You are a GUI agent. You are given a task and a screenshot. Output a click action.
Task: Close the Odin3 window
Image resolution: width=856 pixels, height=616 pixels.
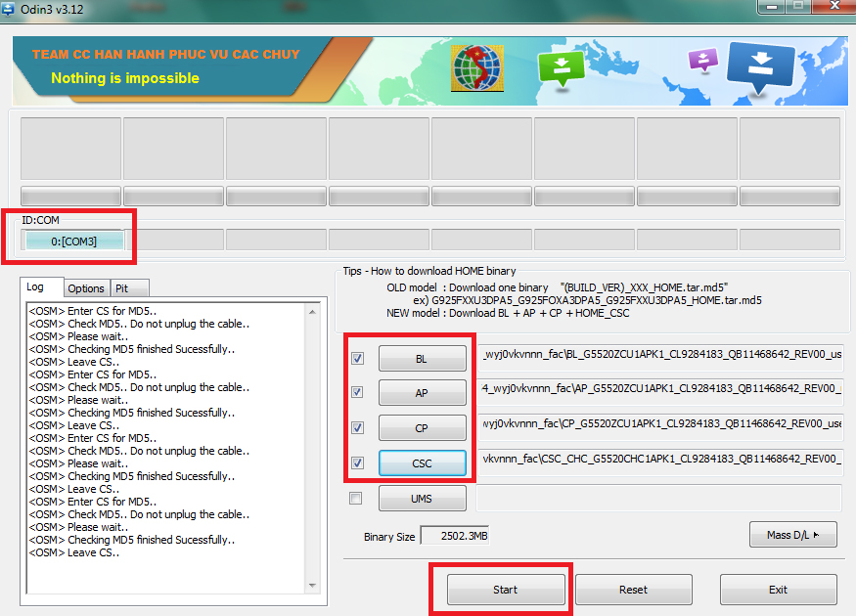point(834,6)
